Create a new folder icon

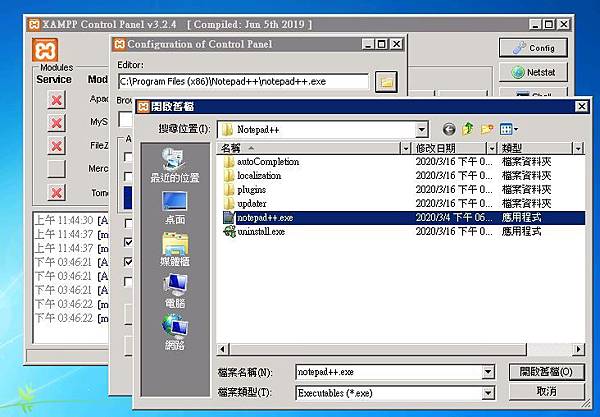pyautogui.click(x=487, y=129)
